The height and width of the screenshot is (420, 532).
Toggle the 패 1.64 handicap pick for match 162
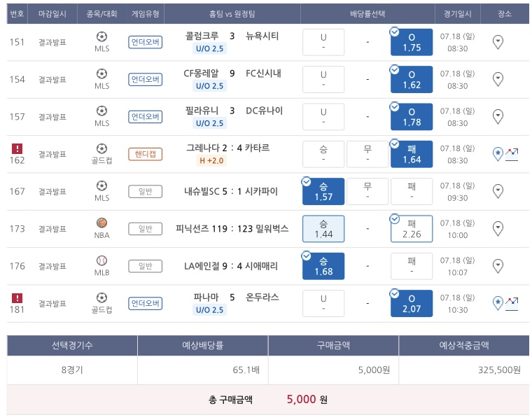[x=411, y=155]
